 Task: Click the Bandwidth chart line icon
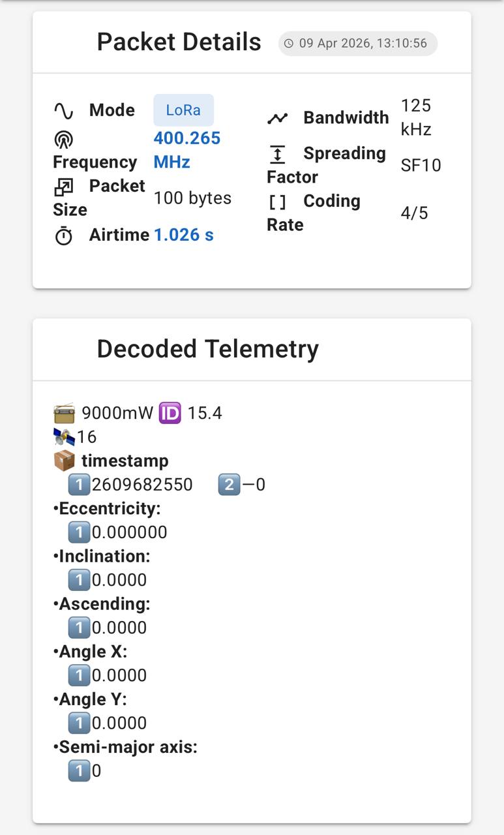[277, 119]
